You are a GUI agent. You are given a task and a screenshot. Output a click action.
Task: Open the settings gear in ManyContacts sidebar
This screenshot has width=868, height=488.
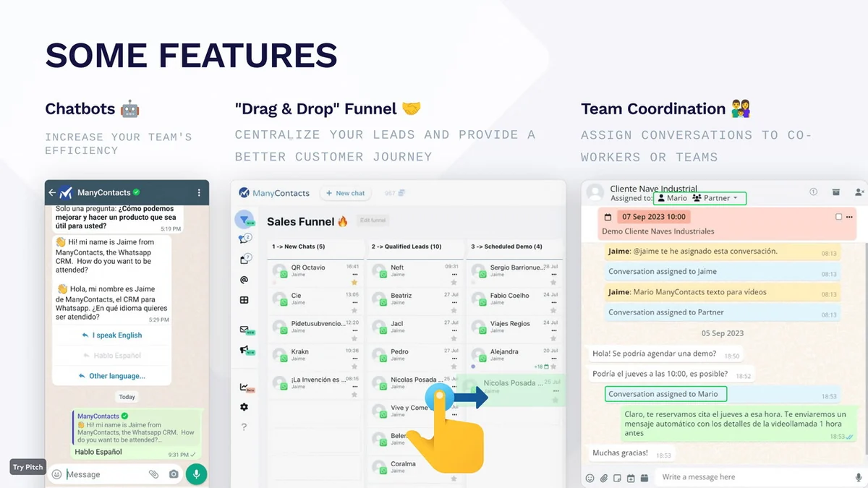pyautogui.click(x=244, y=407)
